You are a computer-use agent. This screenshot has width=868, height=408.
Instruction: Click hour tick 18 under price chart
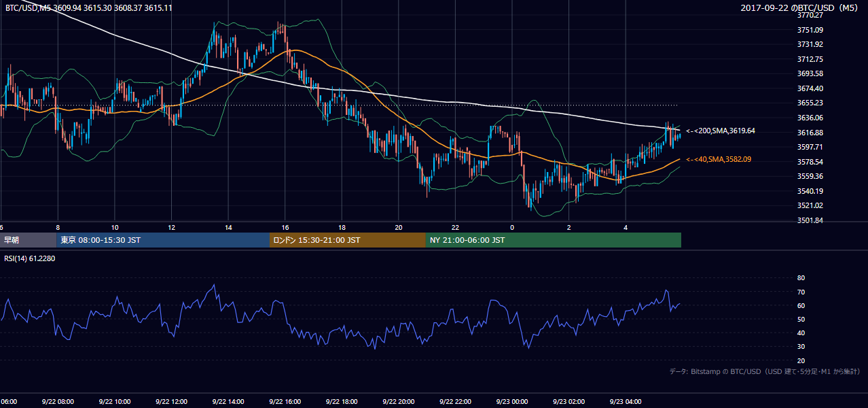click(x=342, y=227)
